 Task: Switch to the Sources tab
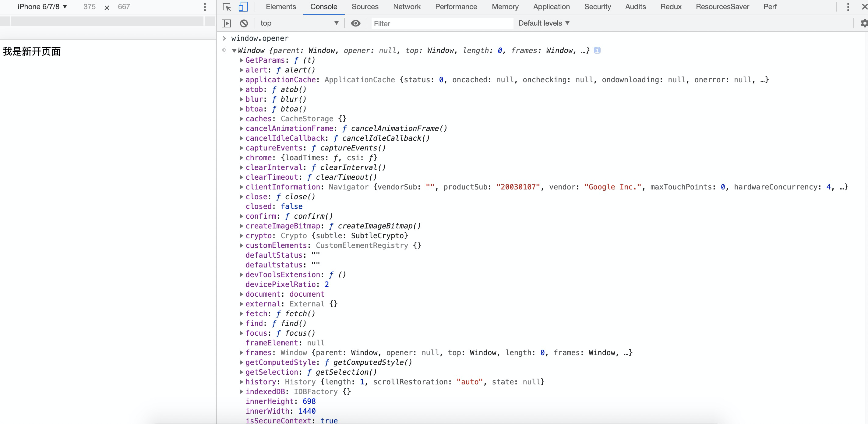(365, 7)
